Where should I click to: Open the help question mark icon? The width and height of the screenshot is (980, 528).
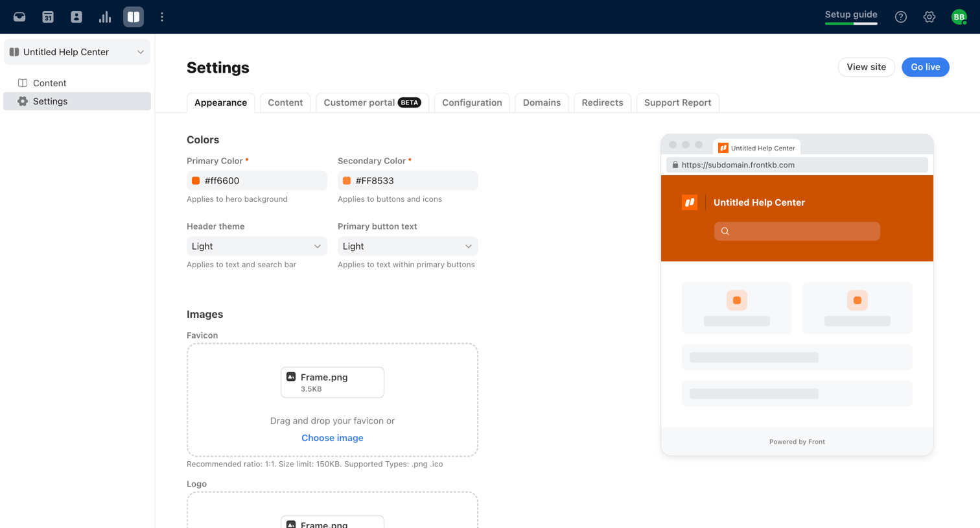click(901, 17)
